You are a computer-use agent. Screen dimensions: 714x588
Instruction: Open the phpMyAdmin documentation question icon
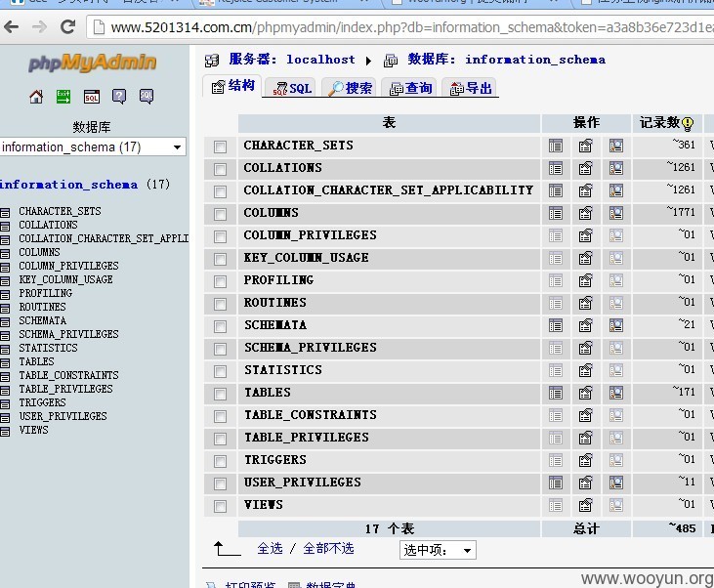[119, 97]
